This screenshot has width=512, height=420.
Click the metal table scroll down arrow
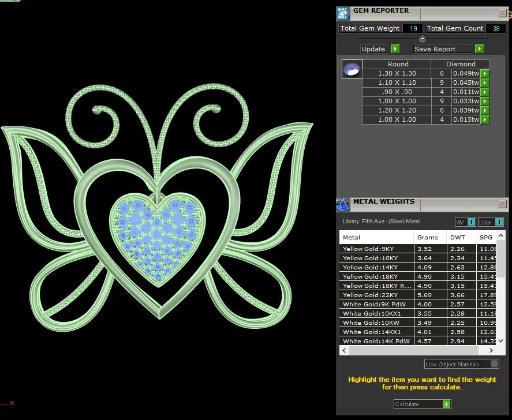click(x=500, y=341)
